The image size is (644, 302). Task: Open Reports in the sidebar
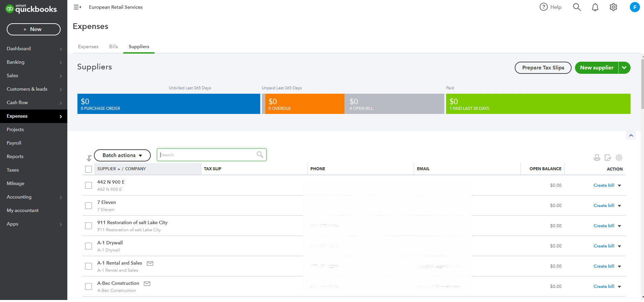coord(34,156)
